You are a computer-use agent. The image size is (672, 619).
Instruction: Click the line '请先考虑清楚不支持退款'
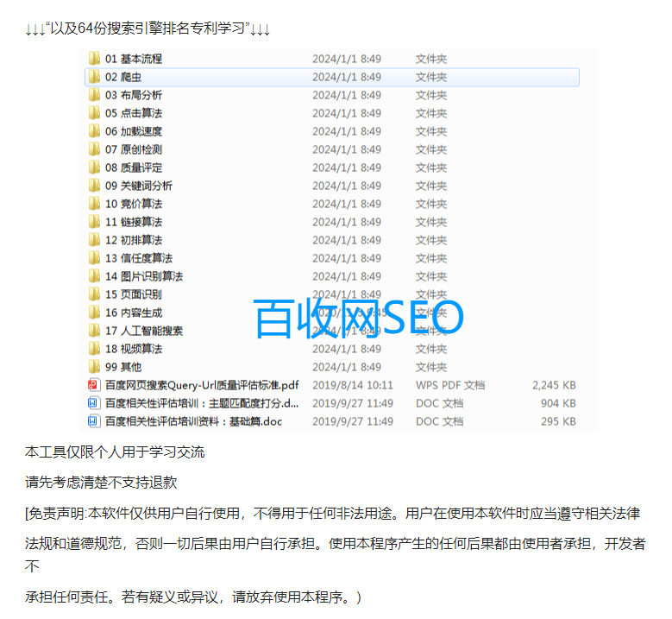(101, 482)
